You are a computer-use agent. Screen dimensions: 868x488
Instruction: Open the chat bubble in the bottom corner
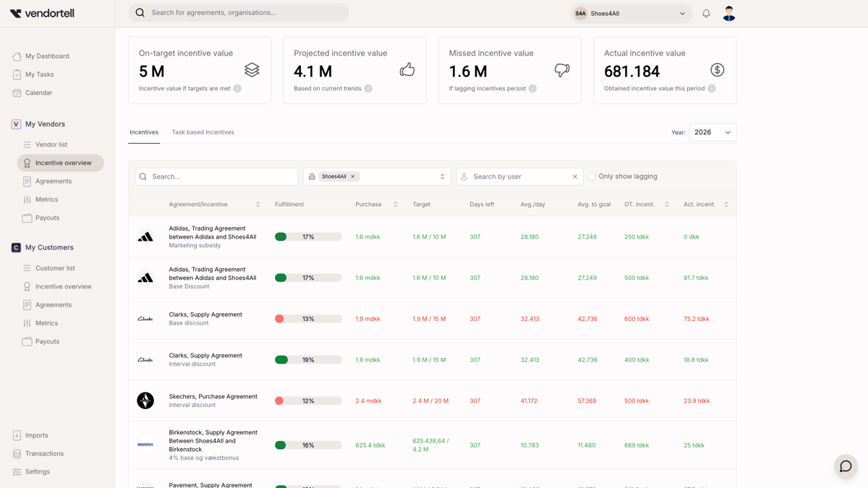[845, 466]
